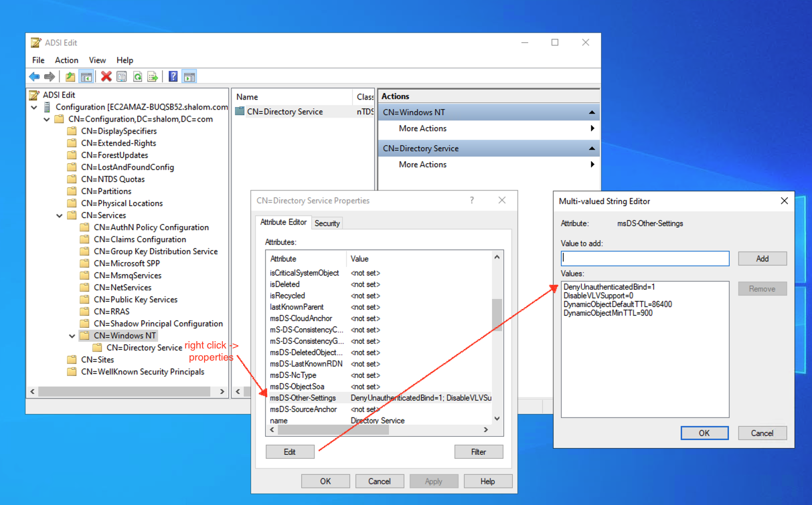The width and height of the screenshot is (812, 505).
Task: Collapse the CN=Windows NT tree node
Action: [72, 336]
